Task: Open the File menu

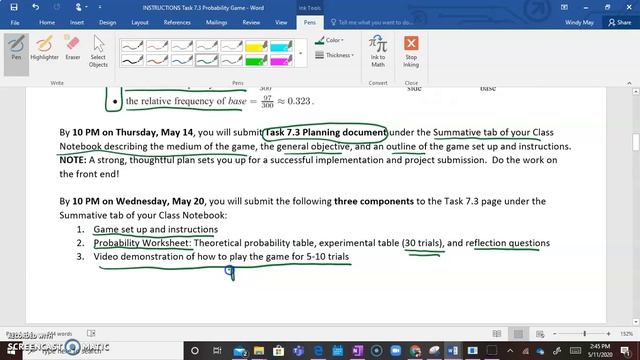Action: click(x=15, y=22)
